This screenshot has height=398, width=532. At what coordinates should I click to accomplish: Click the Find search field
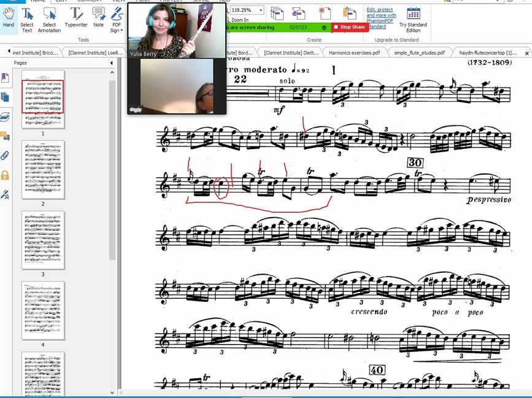pos(478,1)
